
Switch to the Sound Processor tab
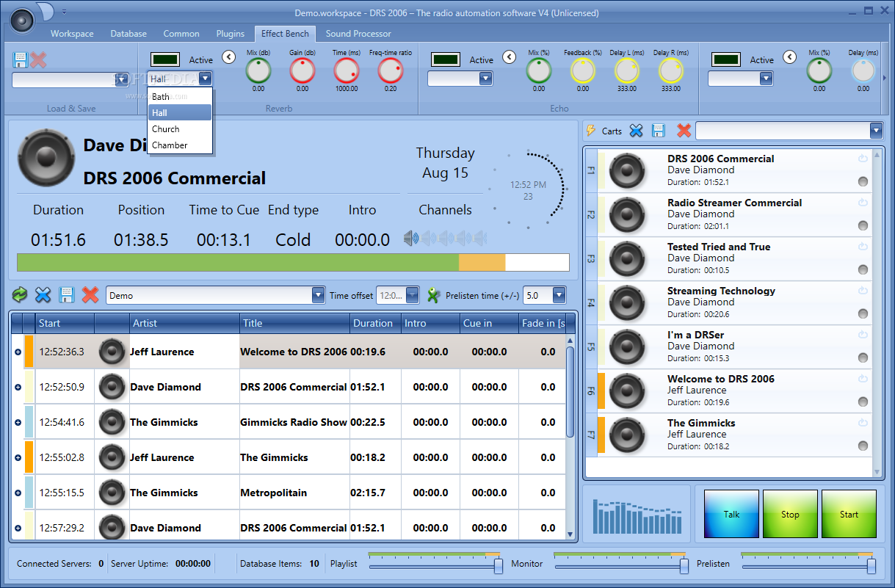pyautogui.click(x=358, y=34)
